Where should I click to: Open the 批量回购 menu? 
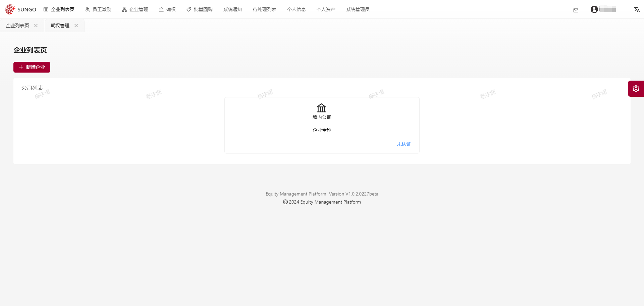[200, 9]
